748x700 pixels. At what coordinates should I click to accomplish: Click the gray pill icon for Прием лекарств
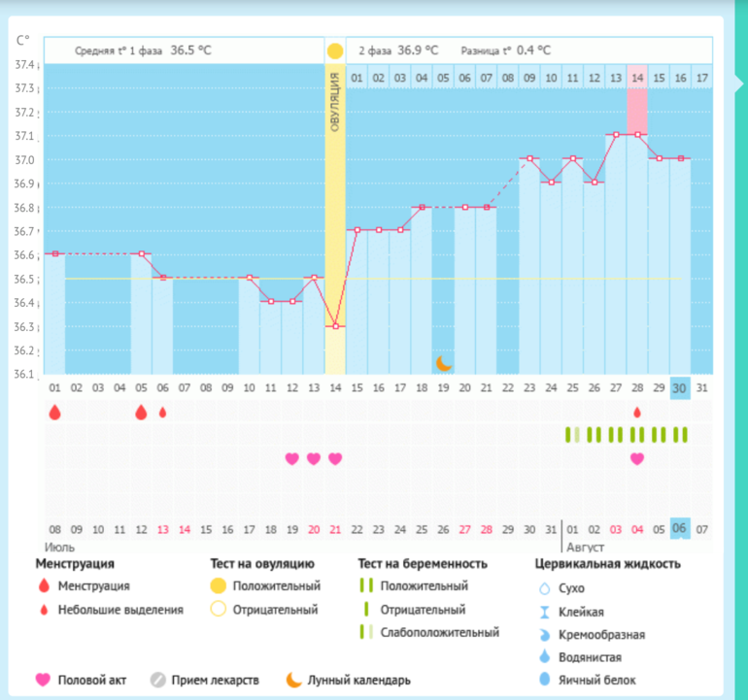tap(158, 681)
